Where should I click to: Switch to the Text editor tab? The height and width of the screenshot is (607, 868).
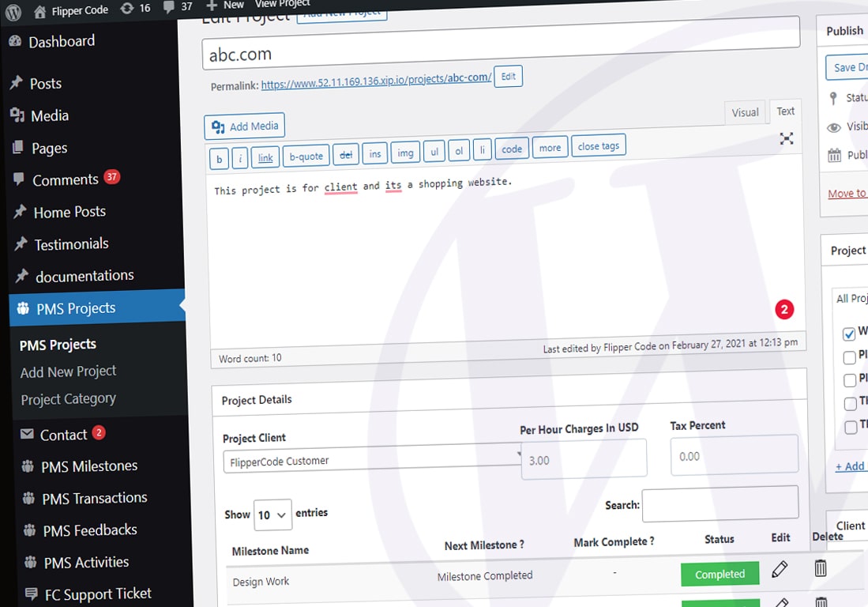[785, 111]
